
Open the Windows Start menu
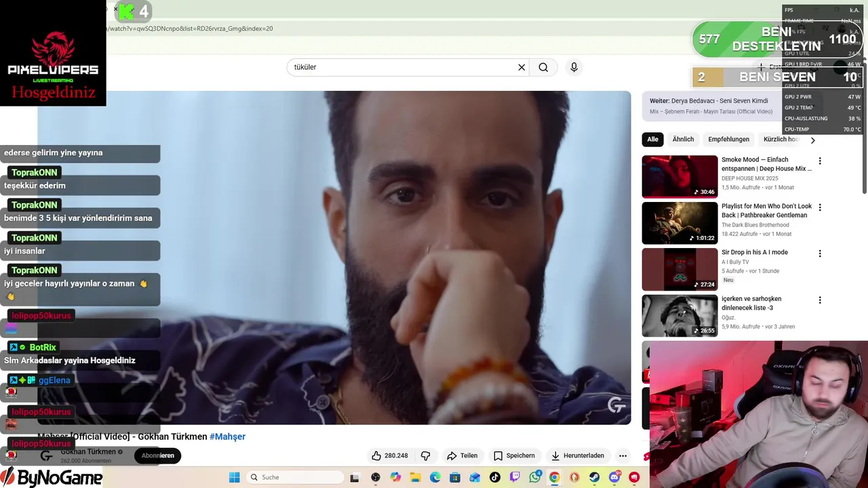[x=234, y=477]
